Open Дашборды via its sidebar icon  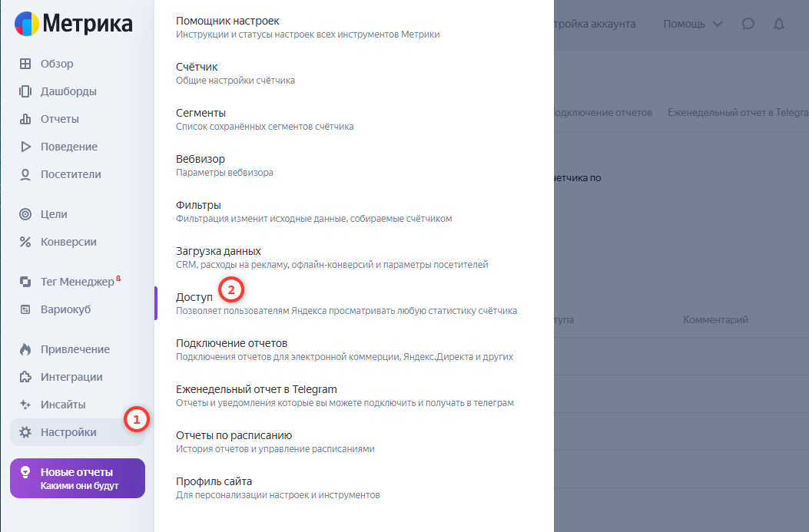click(25, 91)
